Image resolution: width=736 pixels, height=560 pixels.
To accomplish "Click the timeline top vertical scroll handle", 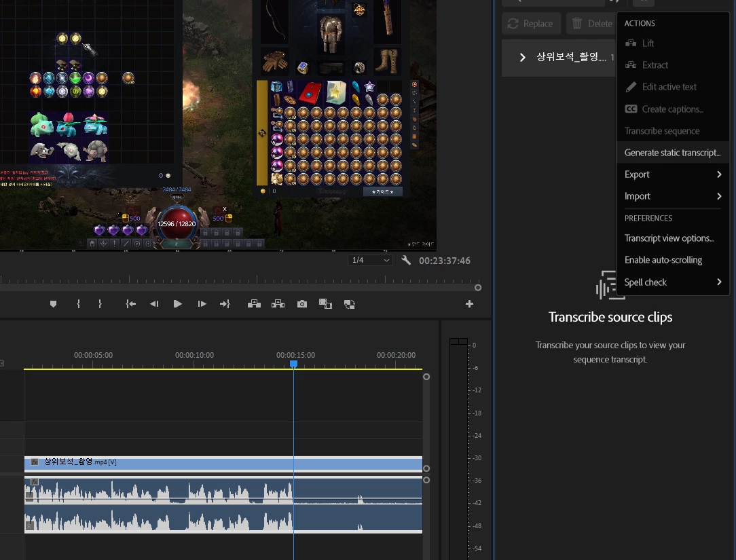I will click(426, 377).
